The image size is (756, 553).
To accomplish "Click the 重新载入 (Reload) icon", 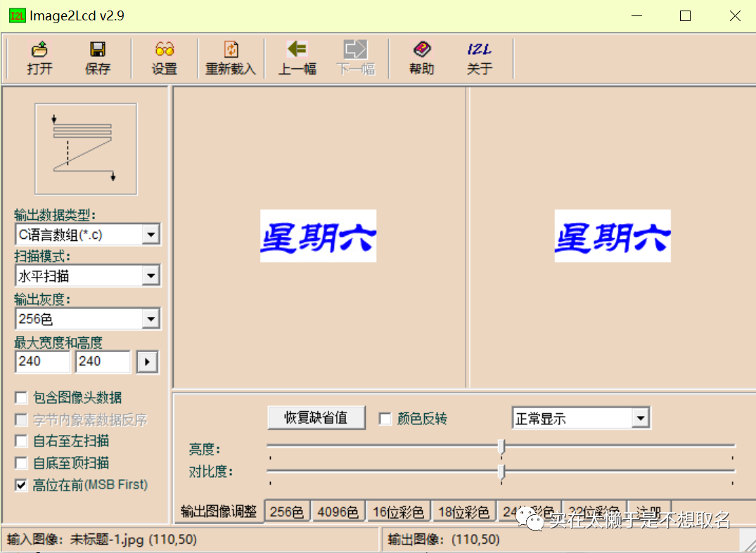I will pos(231,50).
